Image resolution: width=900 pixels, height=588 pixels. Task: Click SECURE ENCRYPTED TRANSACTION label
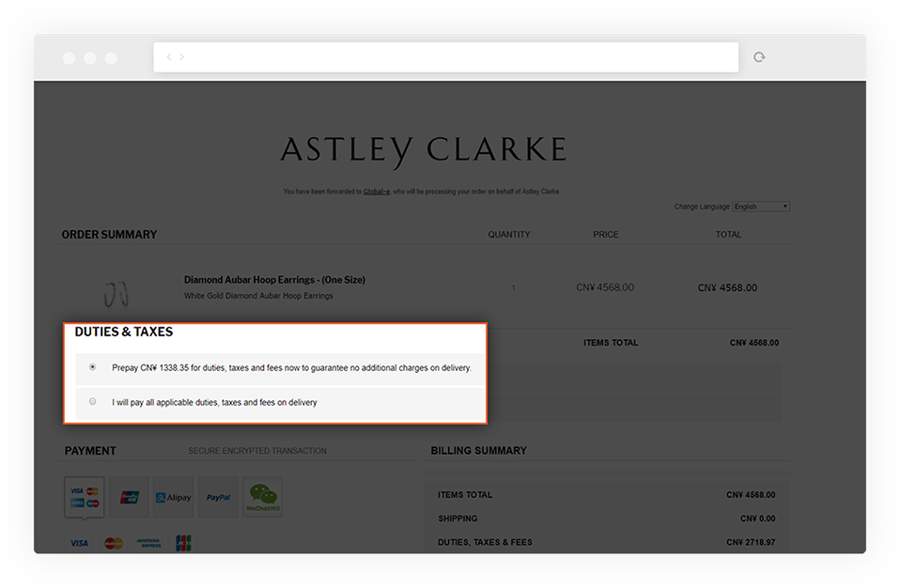(257, 451)
